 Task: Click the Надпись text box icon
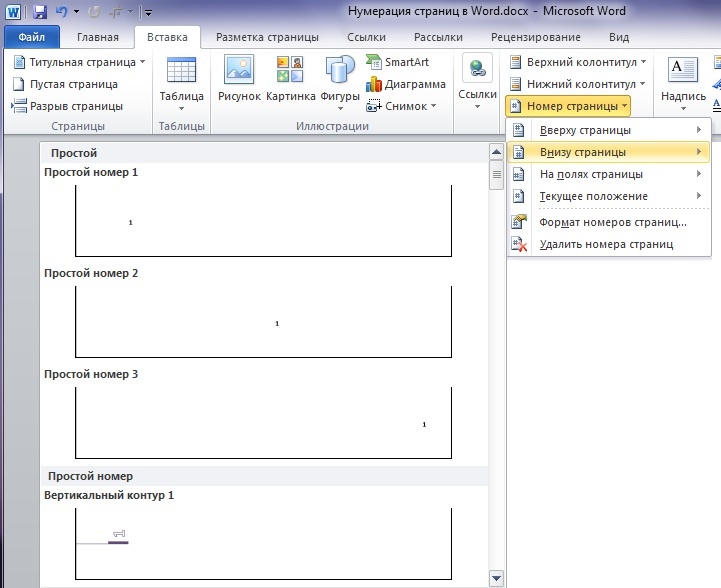(x=682, y=69)
